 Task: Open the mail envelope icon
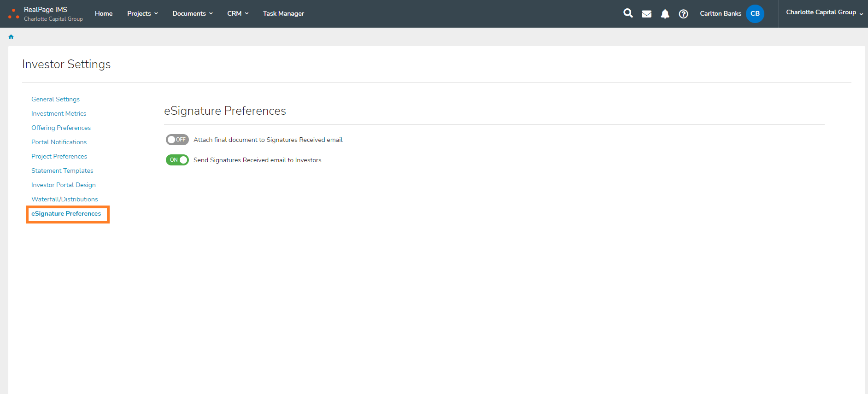click(646, 14)
